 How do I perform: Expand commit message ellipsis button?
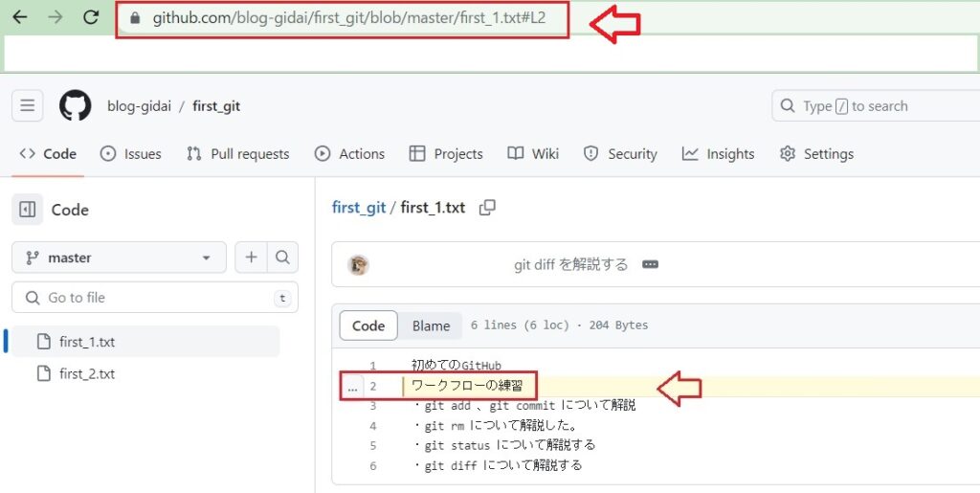[x=650, y=265]
